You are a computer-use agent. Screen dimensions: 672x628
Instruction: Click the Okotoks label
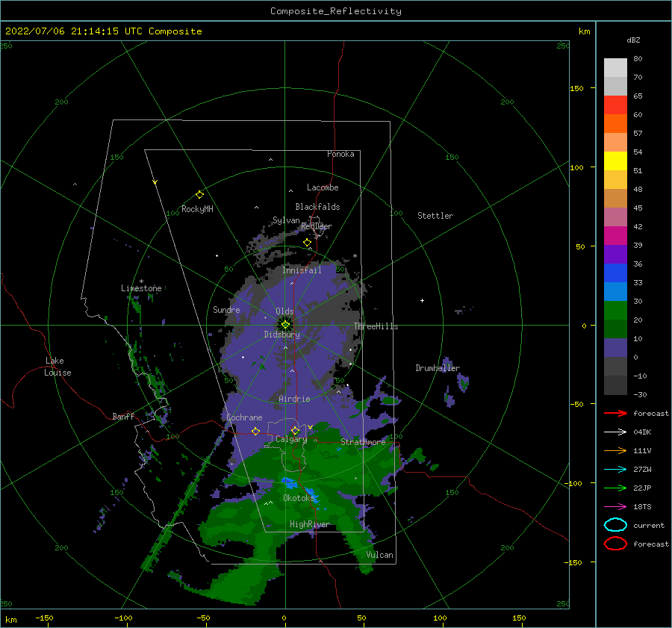[299, 497]
